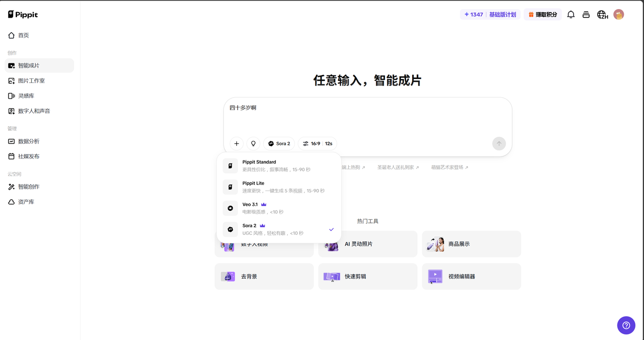This screenshot has width=644, height=340.
Task: Open 数据分析 in sidebar
Action: tap(29, 141)
